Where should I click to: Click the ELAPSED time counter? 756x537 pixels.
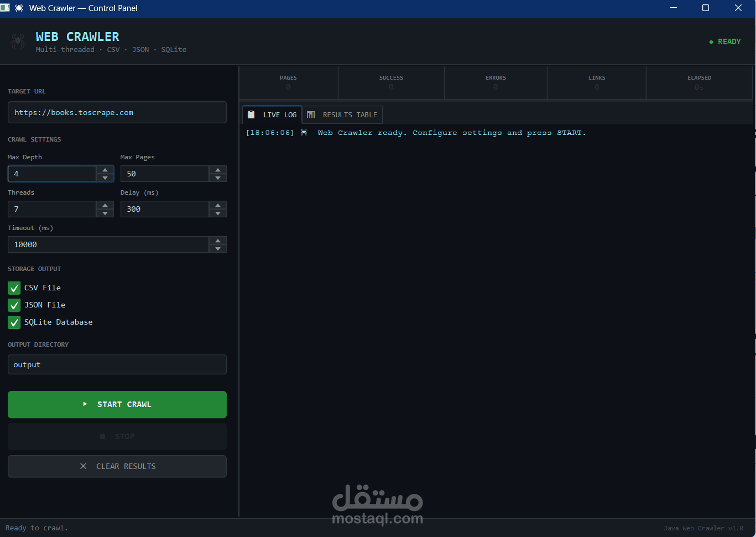pyautogui.click(x=699, y=82)
